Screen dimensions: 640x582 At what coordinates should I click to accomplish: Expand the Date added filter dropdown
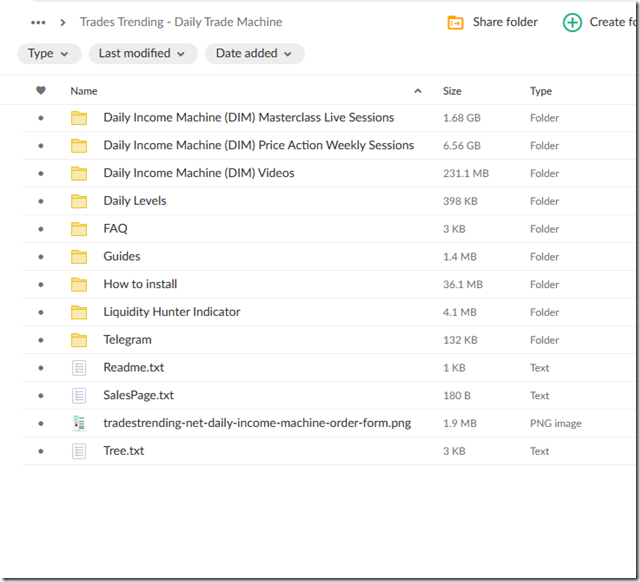pyautogui.click(x=254, y=54)
